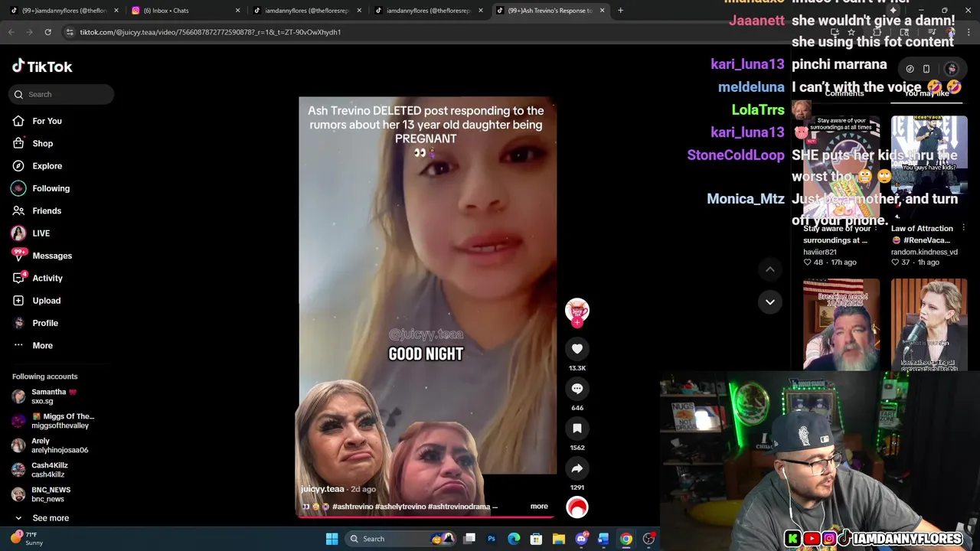
Task: Open weather widget showing 71°F Sunny
Action: point(28,539)
